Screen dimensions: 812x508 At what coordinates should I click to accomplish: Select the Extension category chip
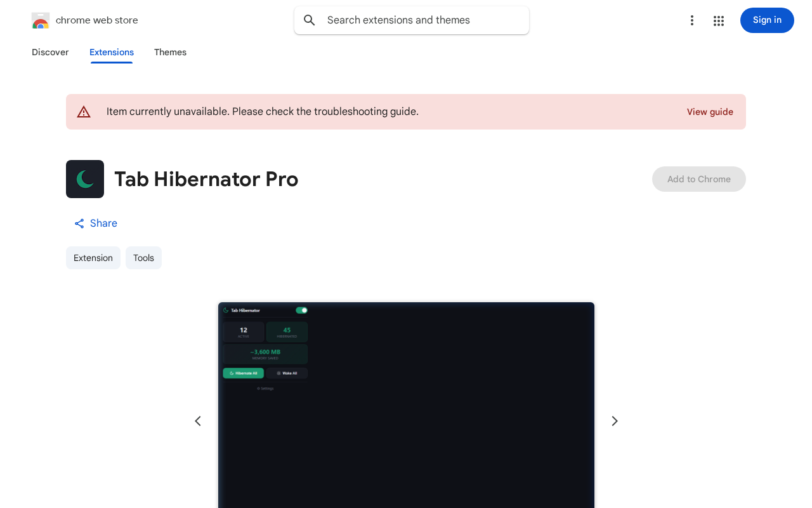tap(93, 258)
